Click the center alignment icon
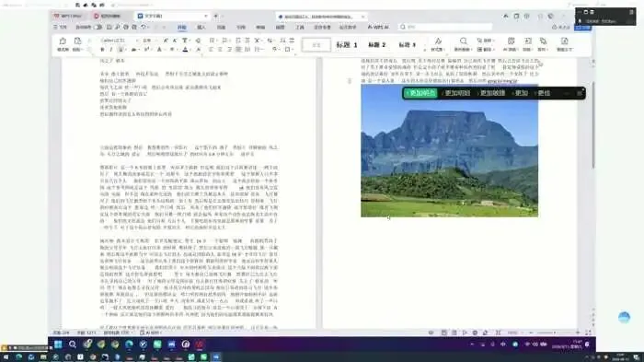This screenshot has height=362, width=644. pyautogui.click(x=220, y=50)
